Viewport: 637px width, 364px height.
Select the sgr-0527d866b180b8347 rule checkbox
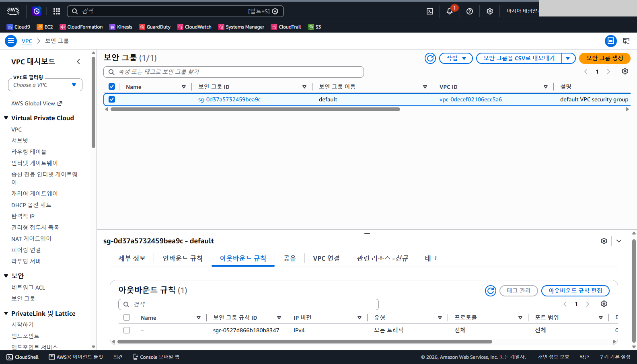click(x=127, y=330)
